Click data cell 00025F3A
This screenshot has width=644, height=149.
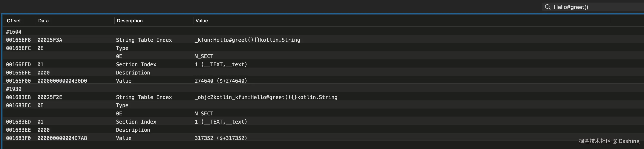click(x=50, y=40)
